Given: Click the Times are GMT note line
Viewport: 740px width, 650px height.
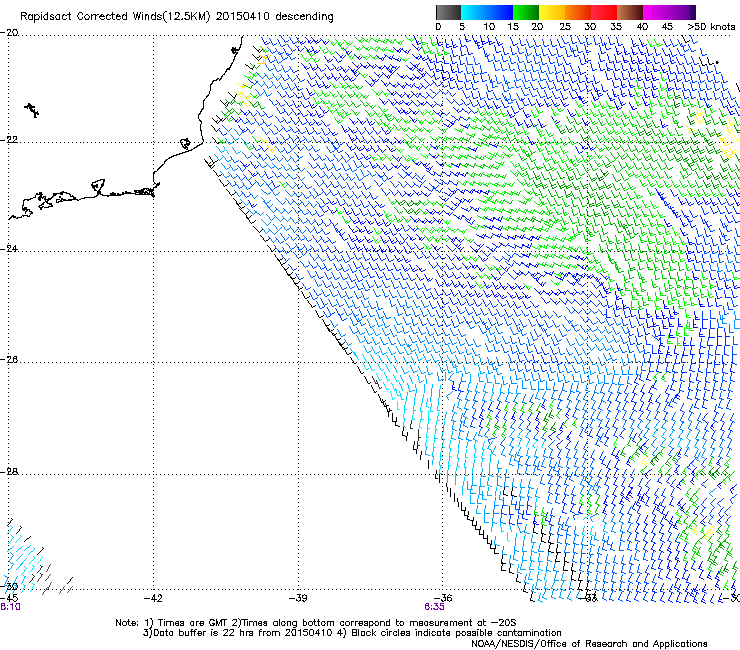Looking at the screenshot, I should 316,623.
